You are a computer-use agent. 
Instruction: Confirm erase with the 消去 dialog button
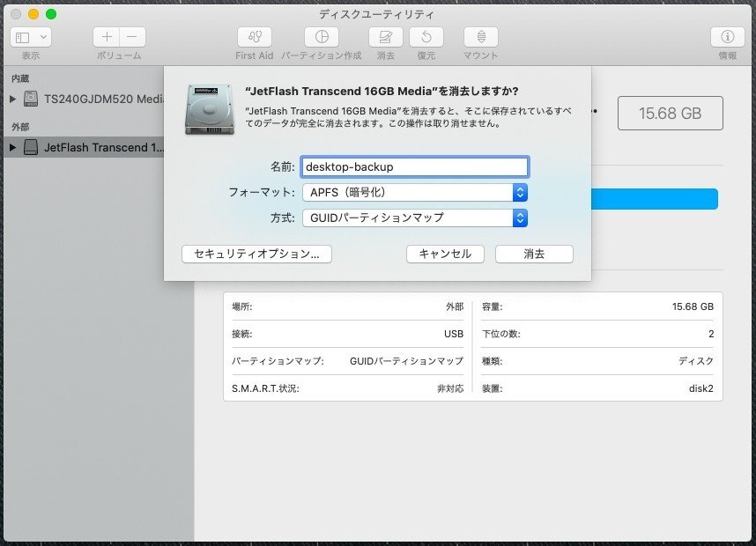(534, 254)
